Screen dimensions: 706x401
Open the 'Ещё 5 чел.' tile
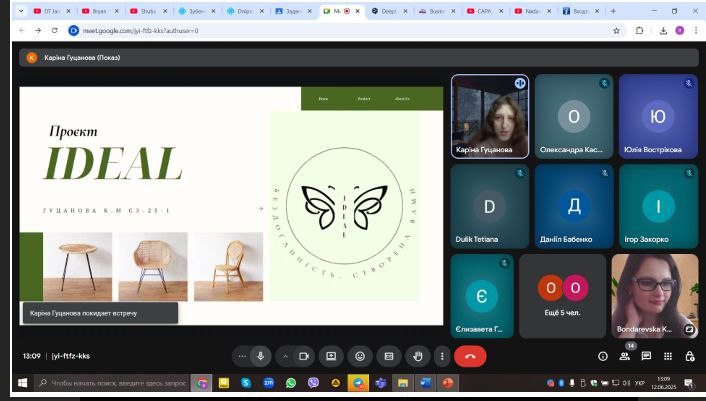click(562, 296)
